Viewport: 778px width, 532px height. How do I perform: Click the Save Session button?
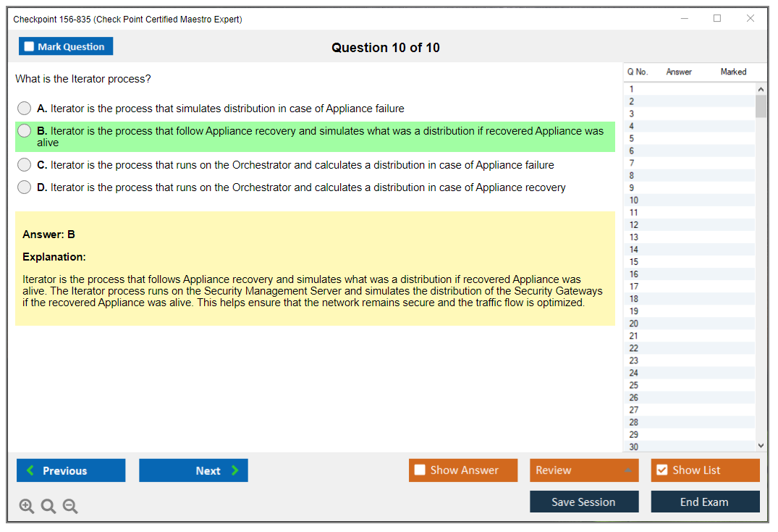click(x=583, y=502)
